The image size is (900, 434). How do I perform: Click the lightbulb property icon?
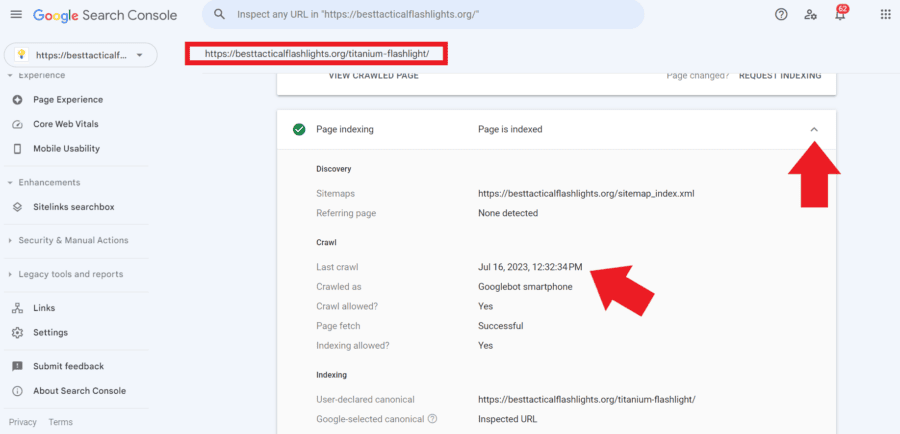(22, 55)
